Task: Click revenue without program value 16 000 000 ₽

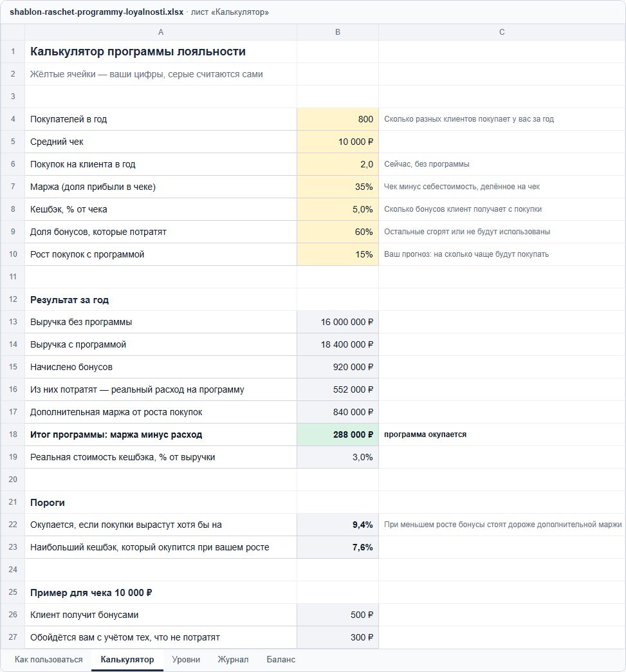Action: point(338,322)
